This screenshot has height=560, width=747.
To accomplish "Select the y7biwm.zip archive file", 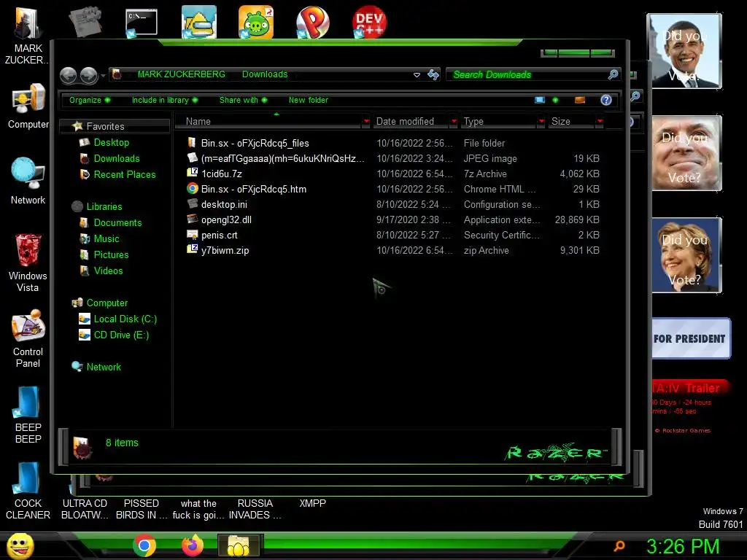I will (x=225, y=251).
